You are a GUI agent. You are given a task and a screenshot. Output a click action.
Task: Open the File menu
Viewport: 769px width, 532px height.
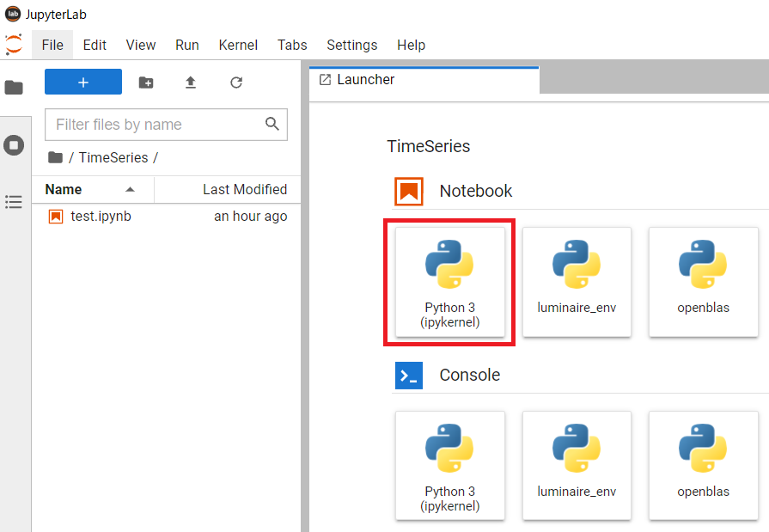pos(52,45)
